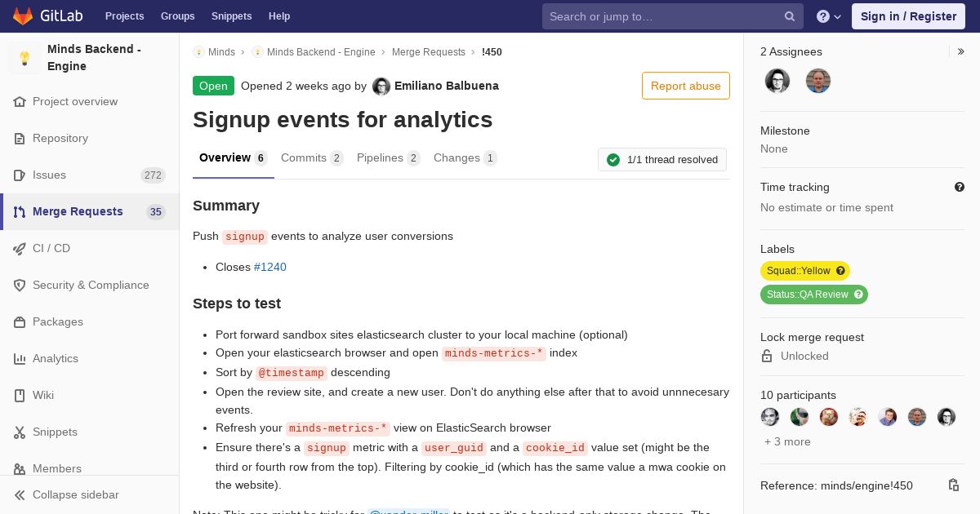Click the Minds Backend Engine project avatar
980x514 pixels.
pos(24,58)
